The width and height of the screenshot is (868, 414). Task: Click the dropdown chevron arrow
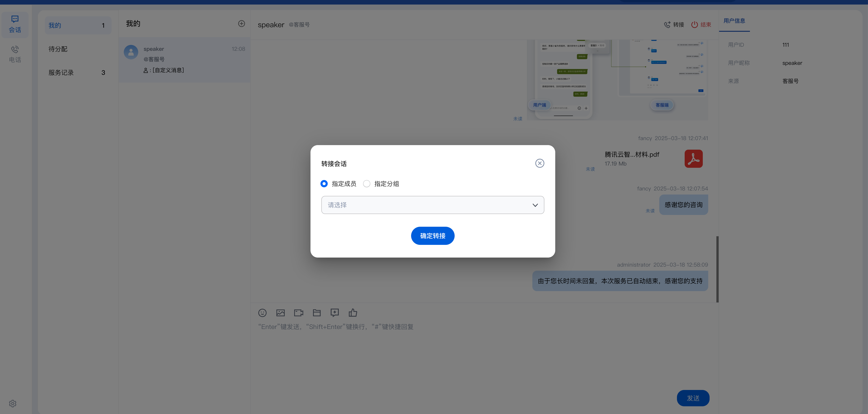point(535,205)
